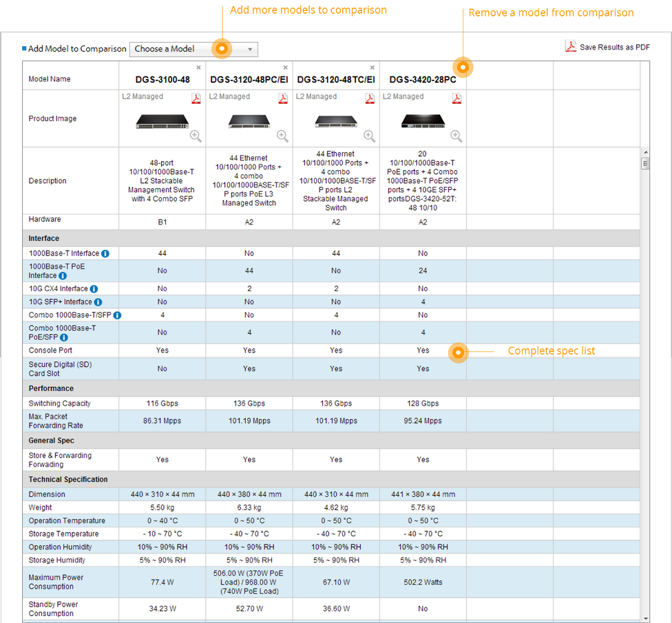Open the PDF datasheet icon for DGS-3120-48TC/EI
Screen dimensions: 672x623
370,98
